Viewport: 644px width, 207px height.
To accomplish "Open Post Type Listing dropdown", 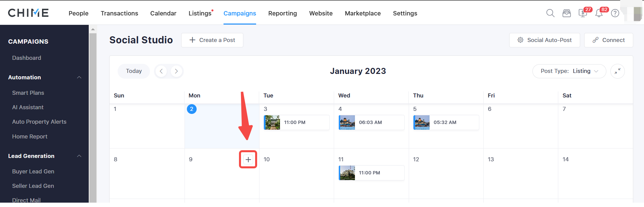I will pos(569,71).
